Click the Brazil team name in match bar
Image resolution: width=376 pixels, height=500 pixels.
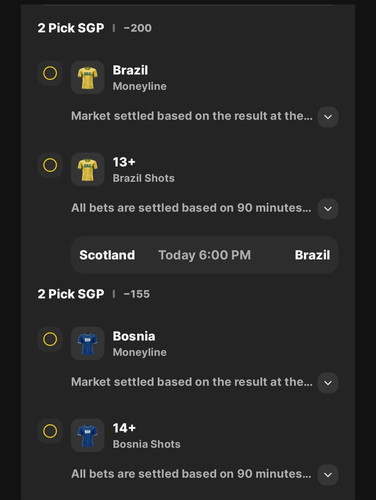tap(312, 255)
